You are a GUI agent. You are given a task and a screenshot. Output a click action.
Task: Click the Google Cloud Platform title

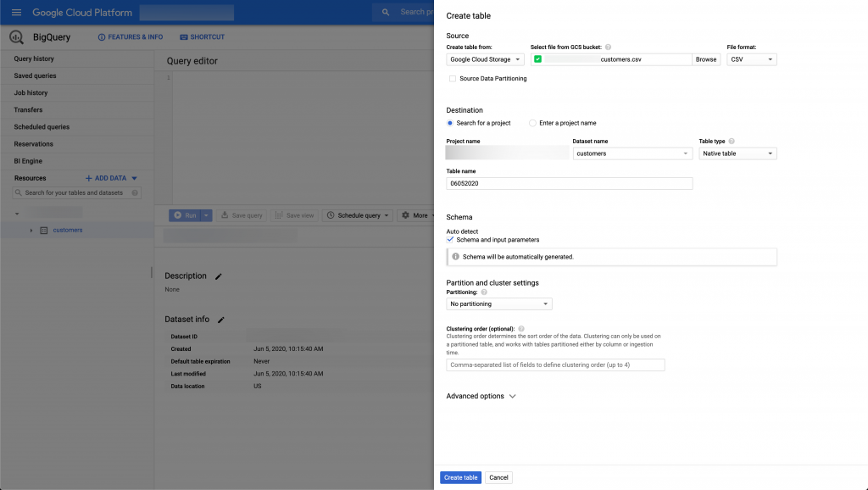click(82, 12)
